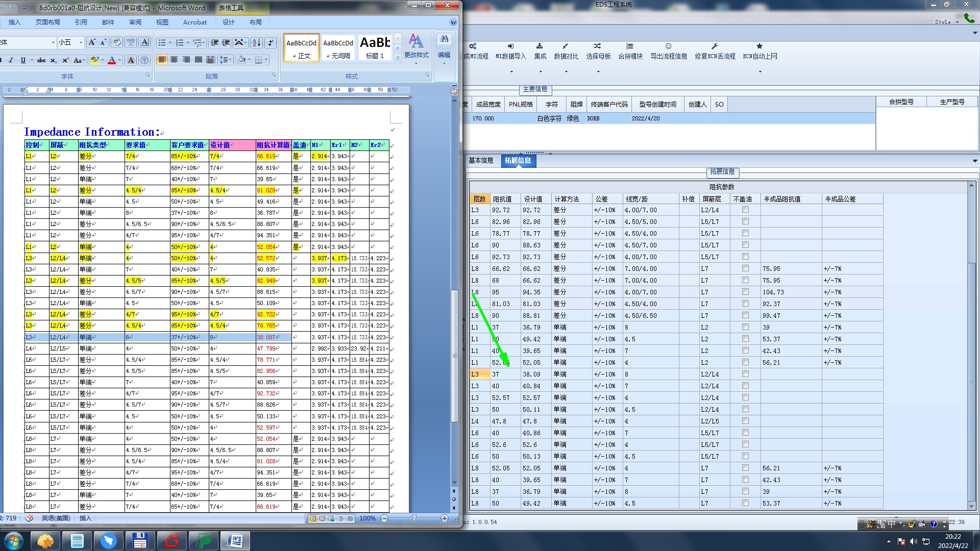Center-align the paragraph text
The width and height of the screenshot is (980, 551).
click(x=174, y=60)
